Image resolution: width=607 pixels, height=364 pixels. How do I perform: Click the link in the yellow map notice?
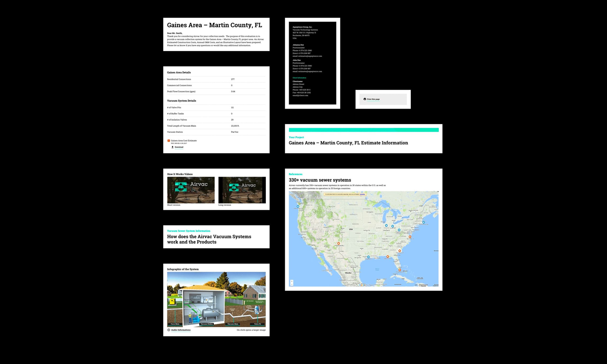click(x=362, y=194)
